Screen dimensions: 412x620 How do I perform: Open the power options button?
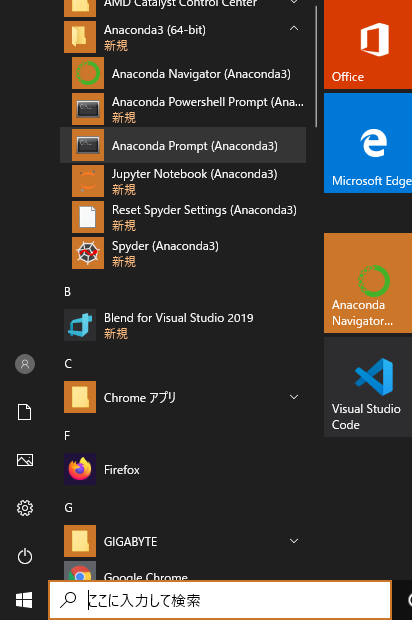tap(25, 556)
